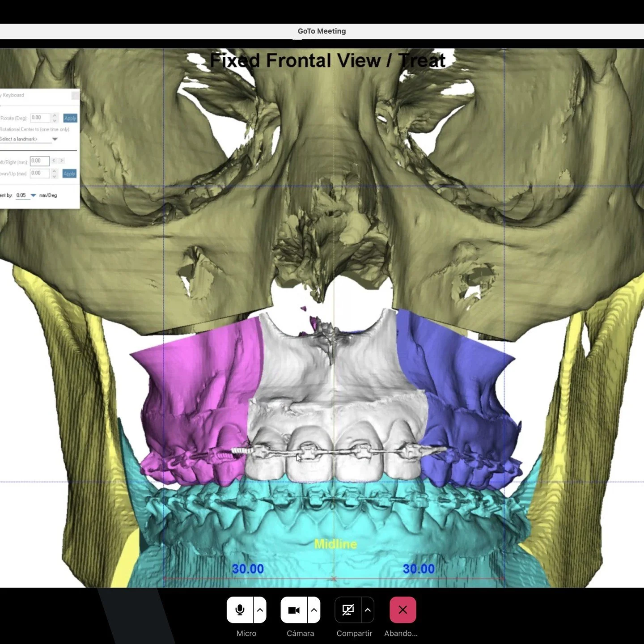
Task: Select the video camera icon
Action: (294, 609)
